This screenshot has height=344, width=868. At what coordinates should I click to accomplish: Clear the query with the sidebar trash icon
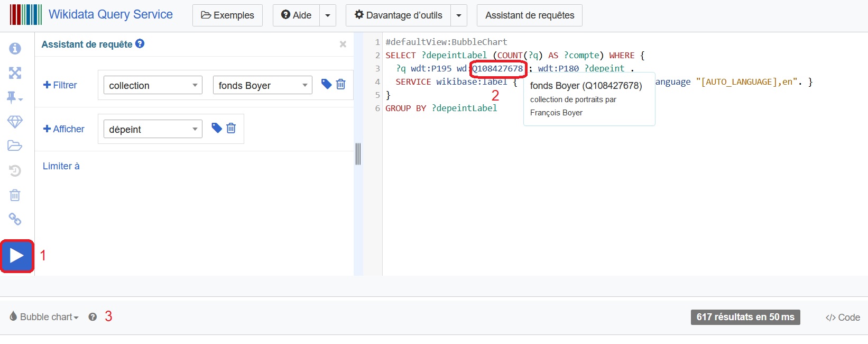pos(15,195)
